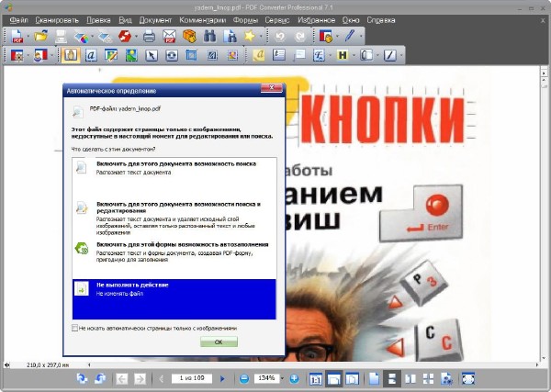The image size is (551, 392).
Task: Click the Print icon in toolbar
Action: [x=149, y=37]
